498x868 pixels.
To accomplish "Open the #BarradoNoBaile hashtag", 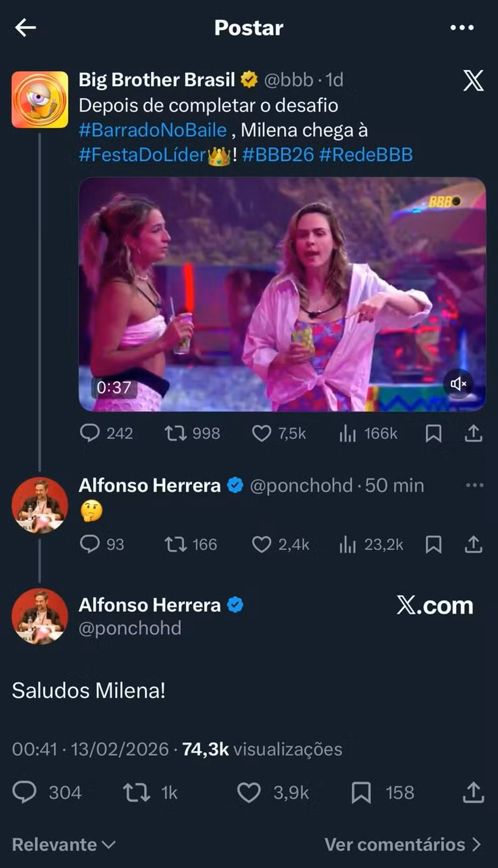I will coord(152,130).
